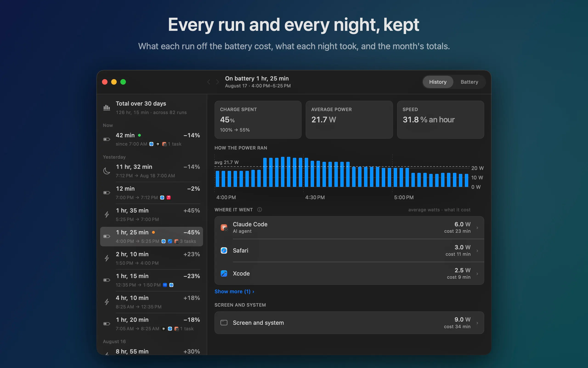Viewport: 588px width, 368px height.
Task: Click the Music app icon on the 12 min row
Action: click(169, 198)
